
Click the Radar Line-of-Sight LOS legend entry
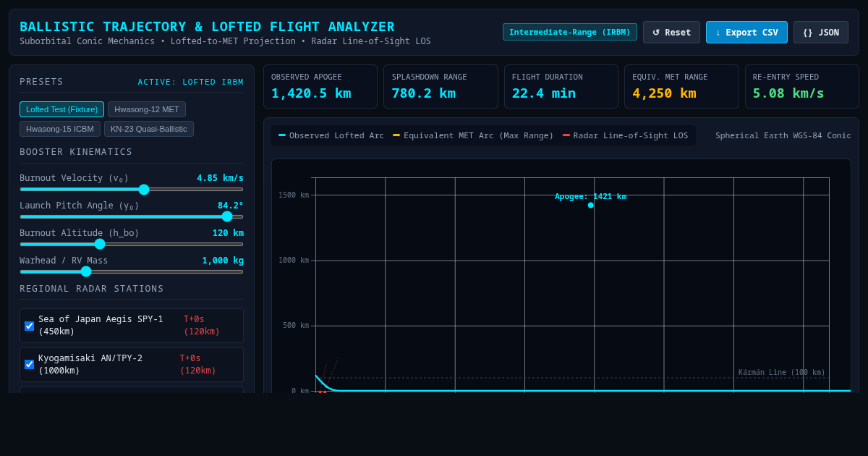click(626, 135)
